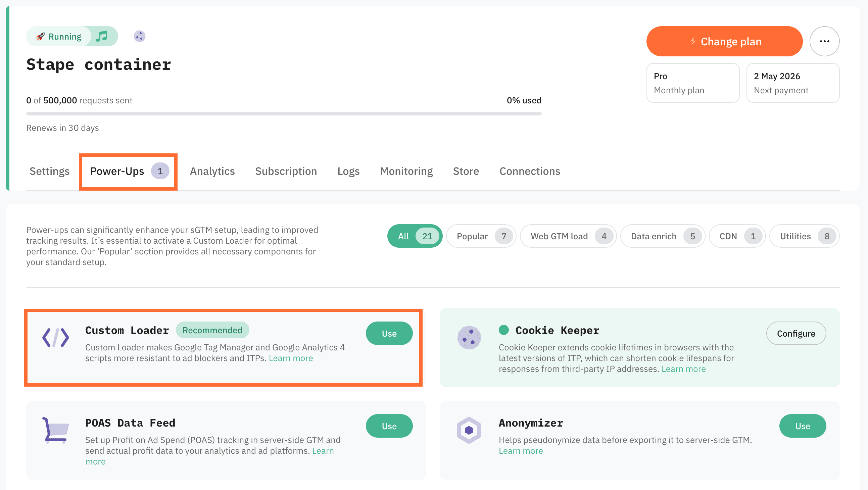This screenshot has width=868, height=490.
Task: Show the Data enrich category
Action: point(662,236)
